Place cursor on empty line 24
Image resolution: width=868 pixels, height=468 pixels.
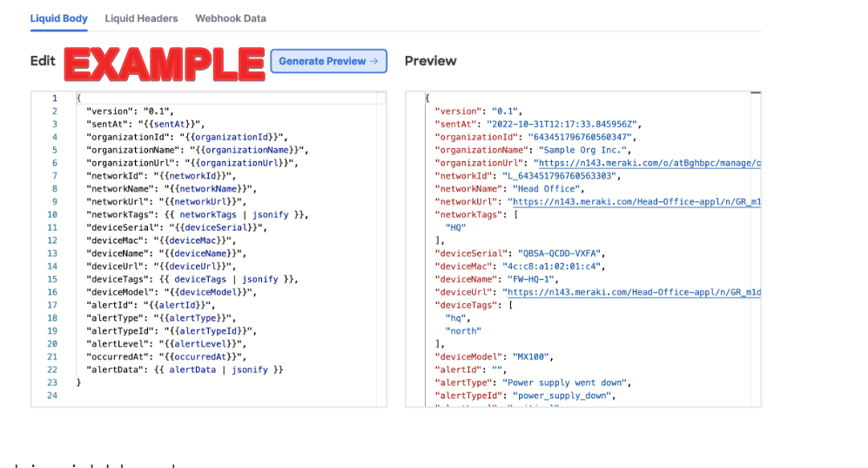174,396
